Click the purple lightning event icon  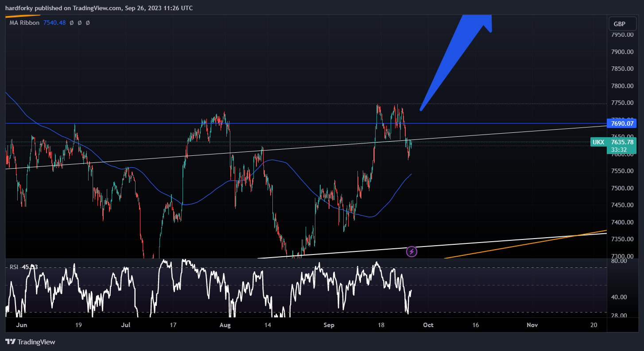412,252
